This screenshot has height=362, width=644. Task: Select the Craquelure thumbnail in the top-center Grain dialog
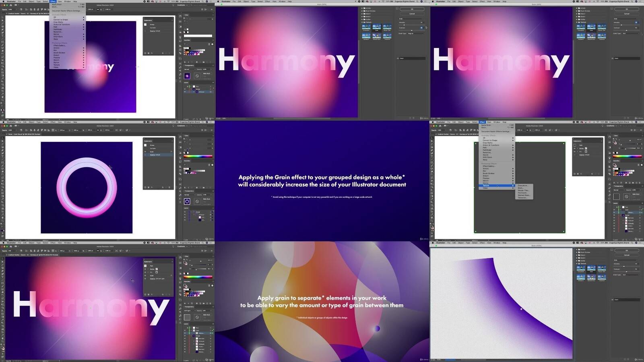coord(366,26)
